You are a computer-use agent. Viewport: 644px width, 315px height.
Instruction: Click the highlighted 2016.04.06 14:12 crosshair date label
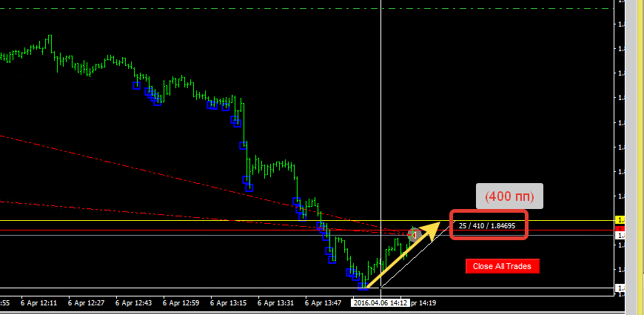[380, 303]
